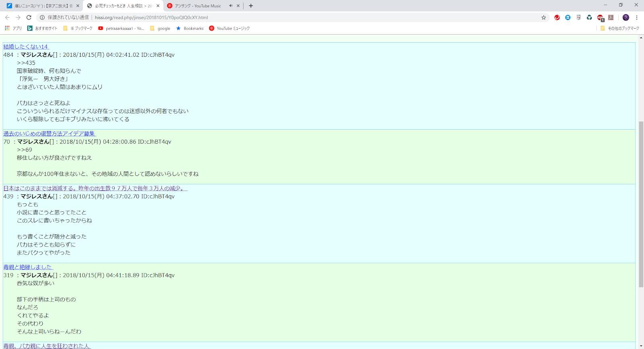Viewport: 644px width, 349px height.
Task: Open the Trend Micro extension icon
Action: [x=557, y=17]
